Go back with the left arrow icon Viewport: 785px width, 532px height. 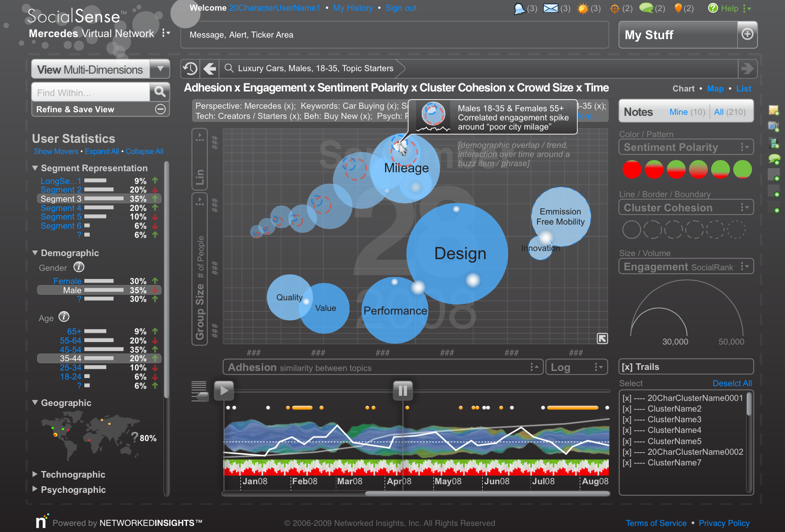[x=209, y=69]
